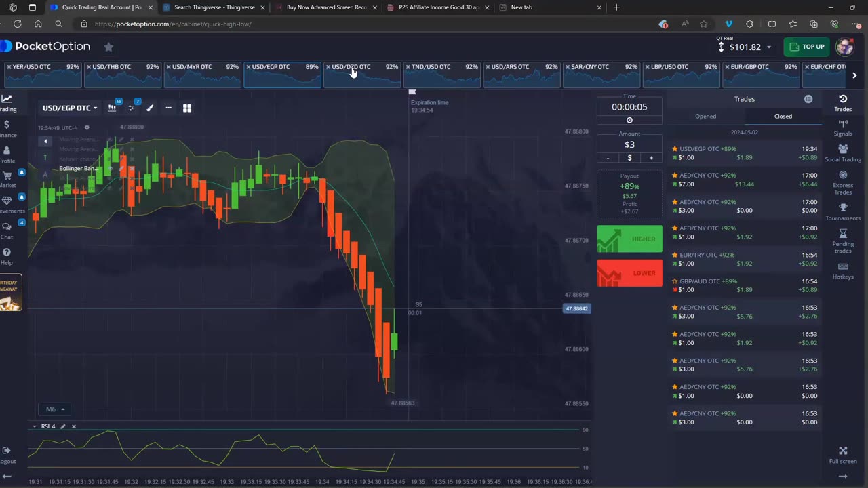Screen dimensions: 868x488
Task: Open the Signals panel
Action: 843,127
